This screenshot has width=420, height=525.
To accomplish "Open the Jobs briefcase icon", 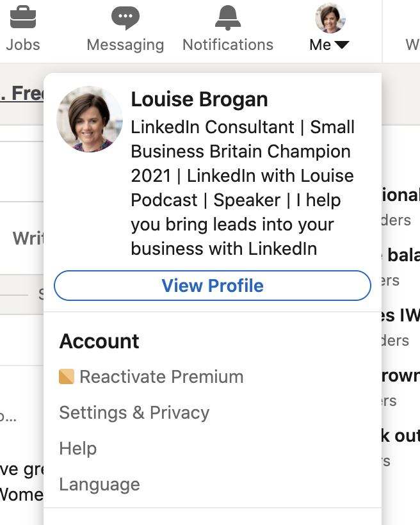I will pyautogui.click(x=23, y=17).
